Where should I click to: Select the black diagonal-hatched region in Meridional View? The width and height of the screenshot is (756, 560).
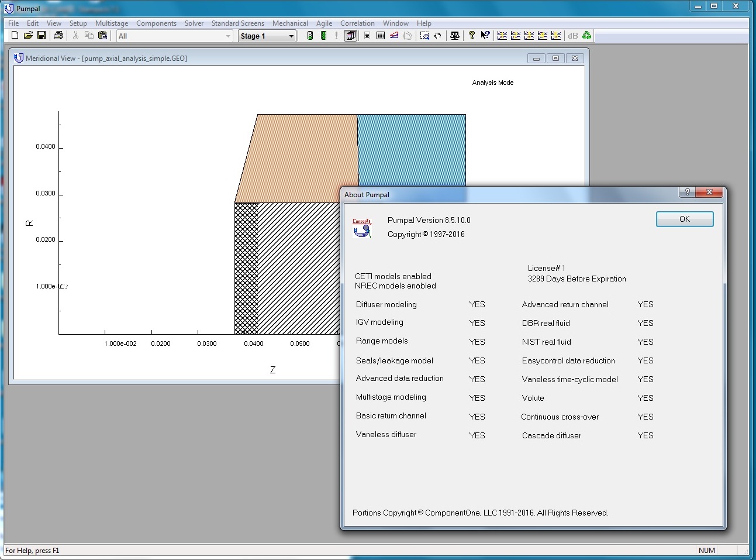click(x=298, y=268)
